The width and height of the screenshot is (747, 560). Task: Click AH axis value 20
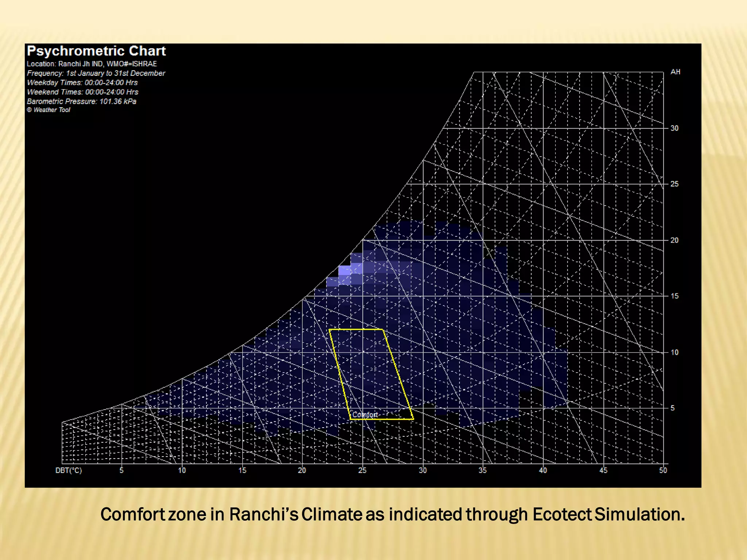[674, 240]
